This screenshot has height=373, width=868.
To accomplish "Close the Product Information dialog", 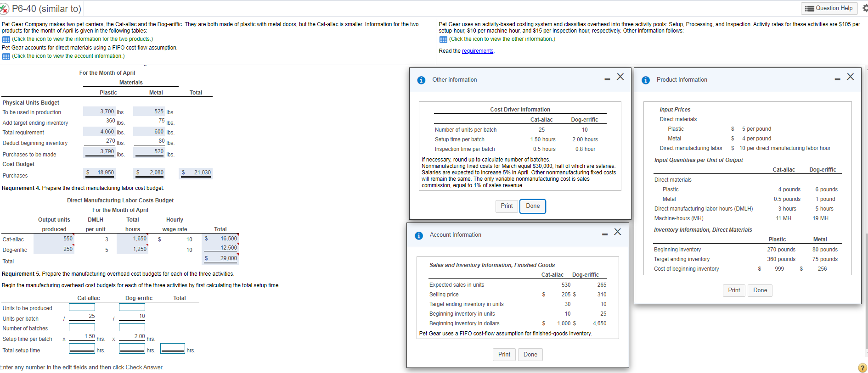I will pos(851,77).
